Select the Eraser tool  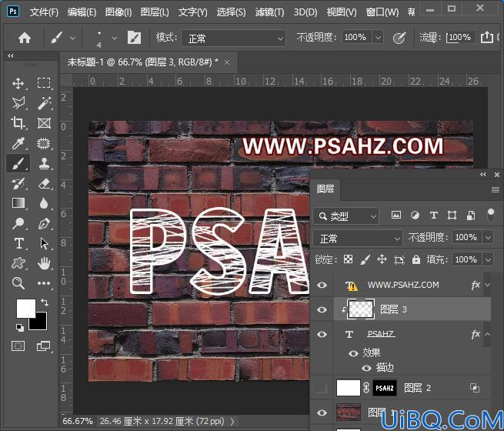pyautogui.click(x=44, y=183)
